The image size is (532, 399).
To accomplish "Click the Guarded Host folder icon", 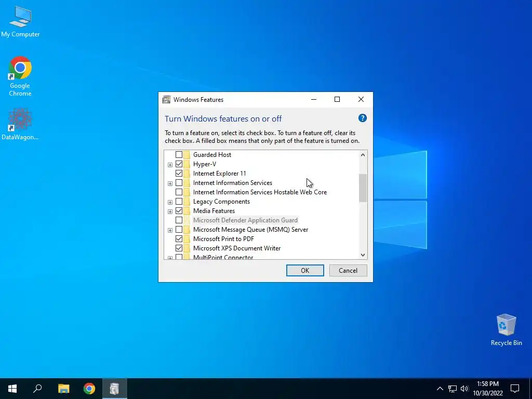I will (x=187, y=155).
